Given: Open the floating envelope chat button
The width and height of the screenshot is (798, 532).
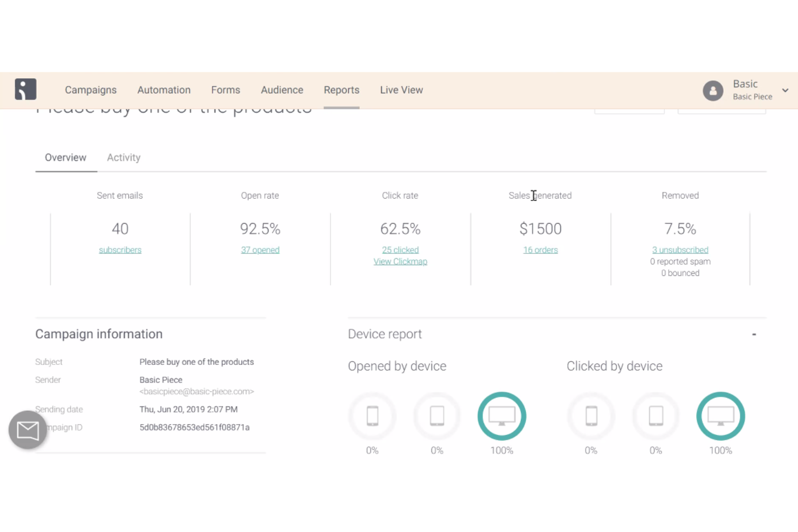Looking at the screenshot, I should pos(28,430).
